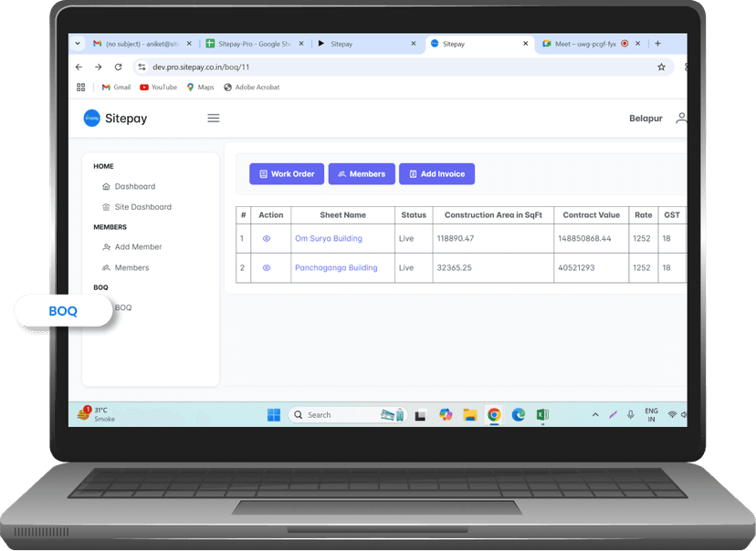Screen dimensions: 756x551
Task: Open the Om Surya Building sheet link
Action: pyautogui.click(x=329, y=238)
